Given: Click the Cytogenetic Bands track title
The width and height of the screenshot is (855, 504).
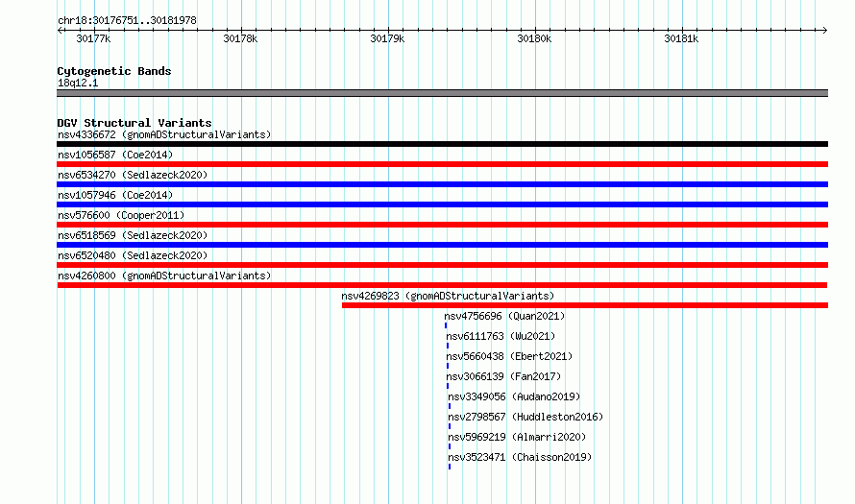Looking at the screenshot, I should coord(114,71).
